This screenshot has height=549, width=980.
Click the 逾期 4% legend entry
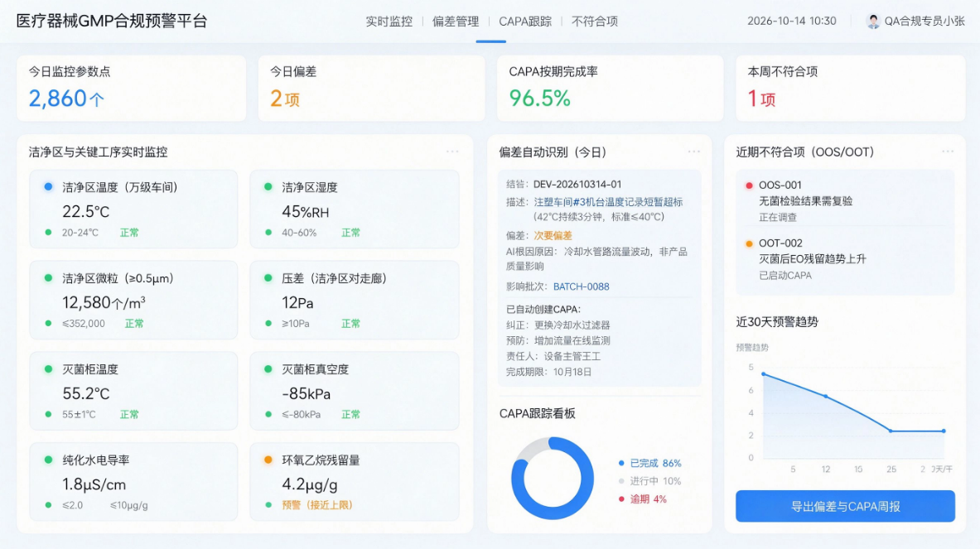point(643,499)
